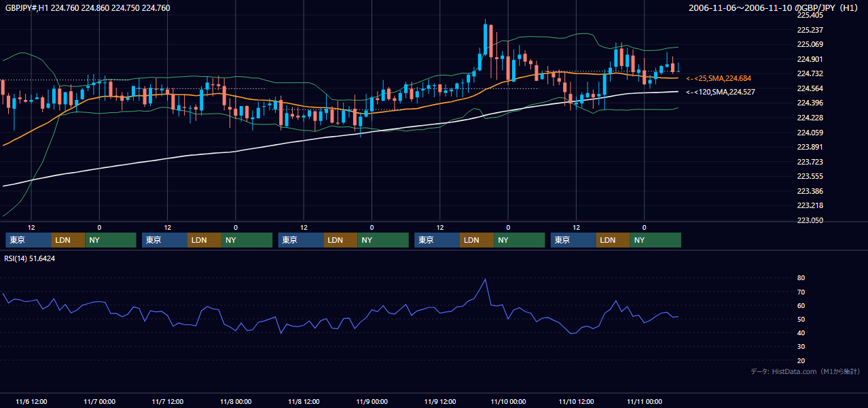Image resolution: width=868 pixels, height=408 pixels.
Task: Click the leftmost 東京 session block
Action: click(x=29, y=240)
